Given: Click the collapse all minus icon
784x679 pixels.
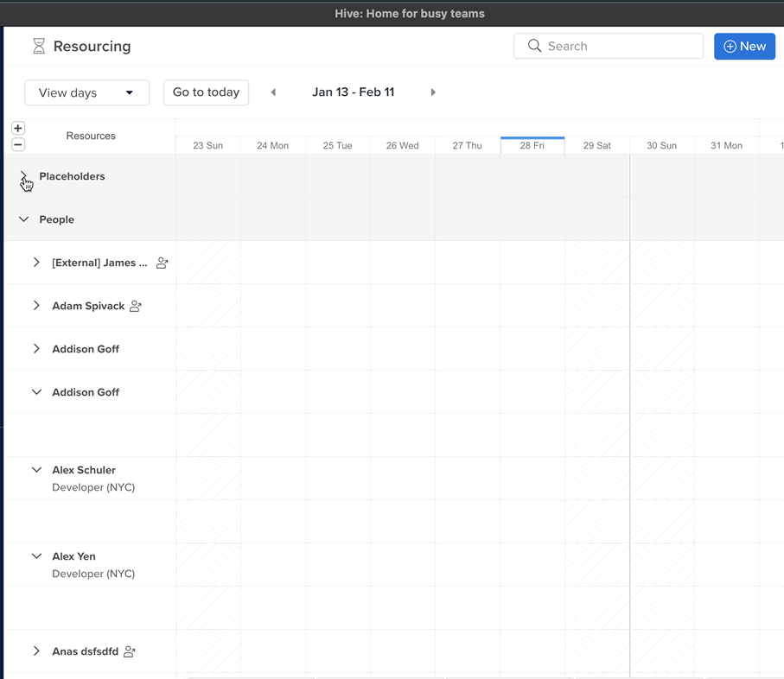Looking at the screenshot, I should coord(18,144).
